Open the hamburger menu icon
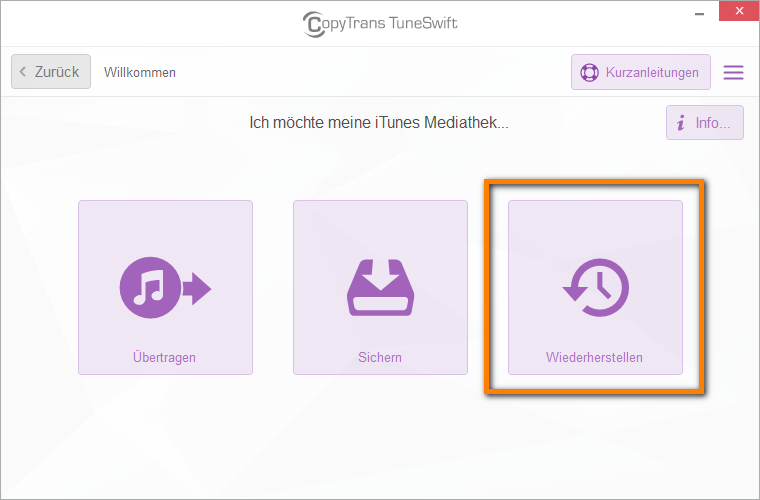Image resolution: width=760 pixels, height=500 pixels. click(x=733, y=72)
